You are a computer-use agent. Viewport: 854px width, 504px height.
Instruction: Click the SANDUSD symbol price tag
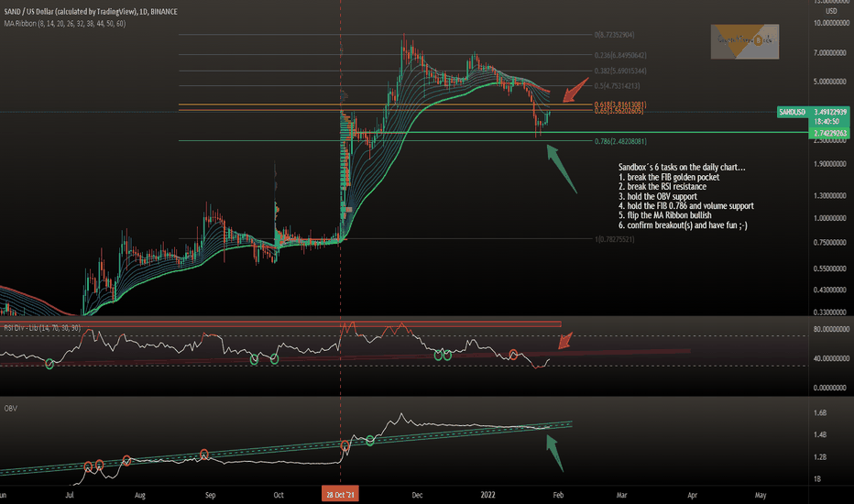[x=792, y=112]
